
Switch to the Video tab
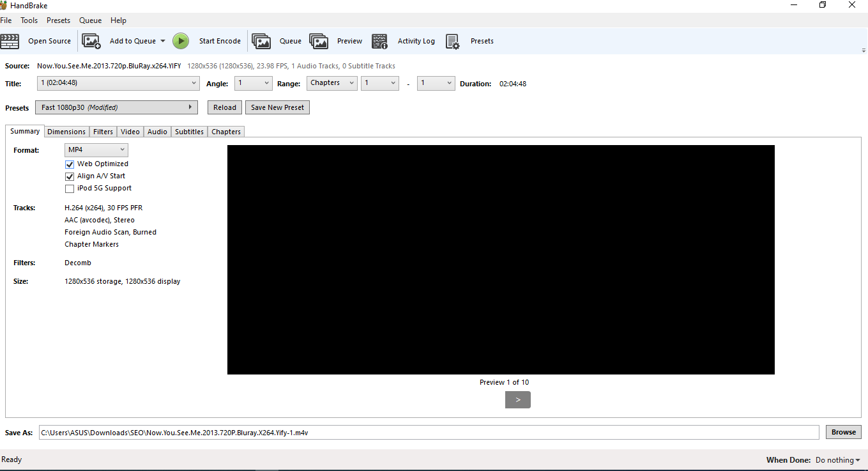pos(130,132)
